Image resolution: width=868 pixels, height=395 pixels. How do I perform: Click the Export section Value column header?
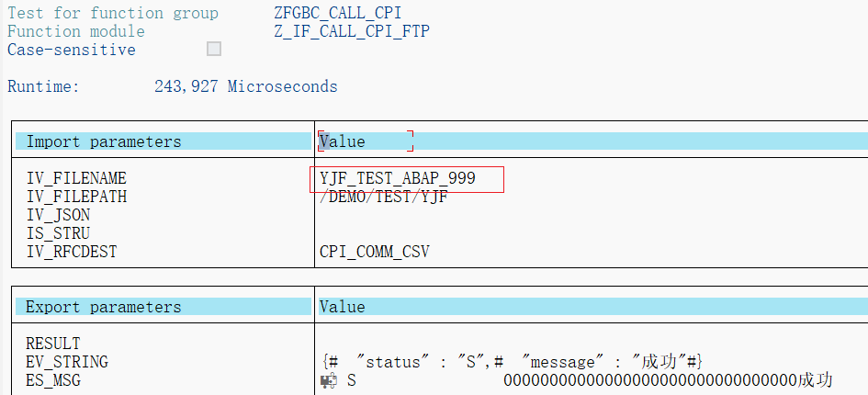(x=343, y=307)
